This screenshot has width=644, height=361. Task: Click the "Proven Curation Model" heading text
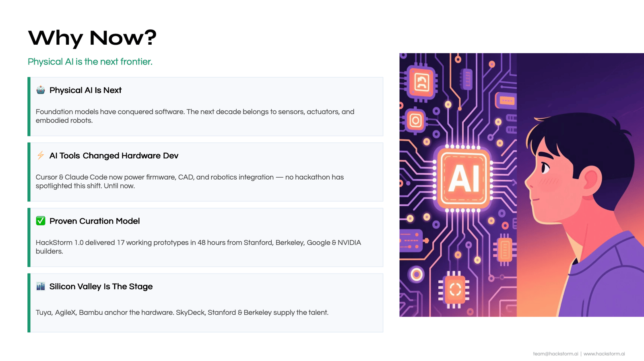pyautogui.click(x=95, y=221)
